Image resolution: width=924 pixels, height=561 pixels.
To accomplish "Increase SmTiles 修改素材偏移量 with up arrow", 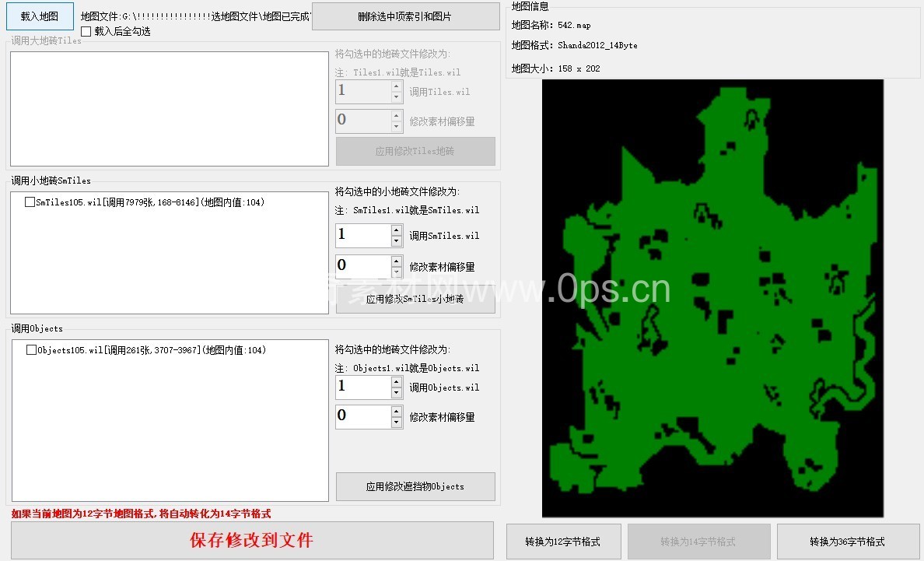I will click(x=397, y=261).
